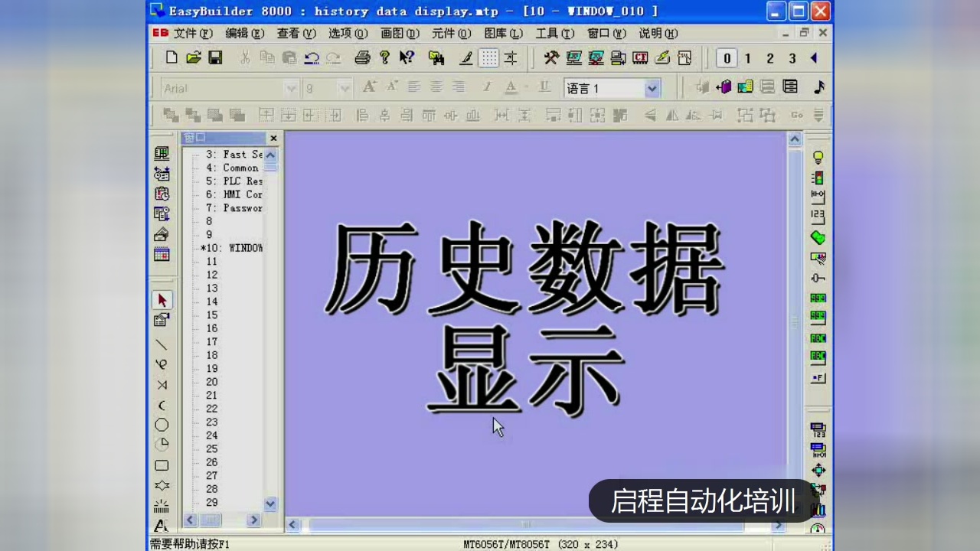The width and height of the screenshot is (980, 551).
Task: Open the 语言 1 language dropdown
Action: coord(652,89)
